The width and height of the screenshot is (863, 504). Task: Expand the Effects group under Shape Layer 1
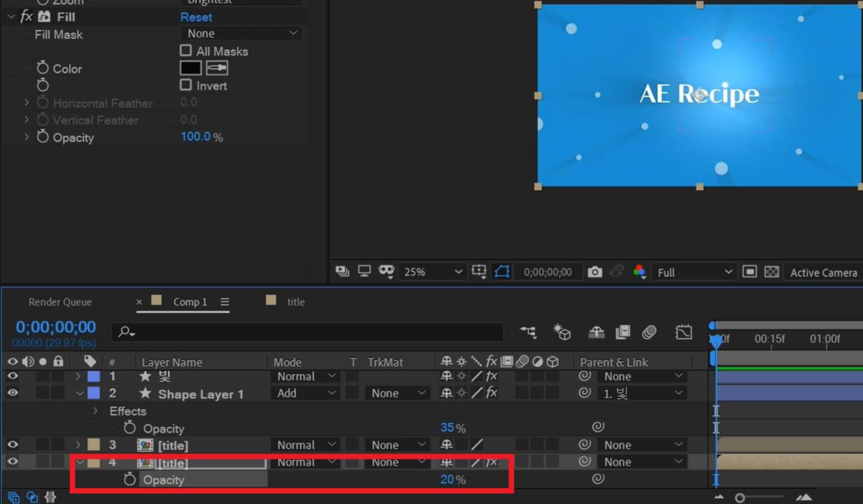tap(95, 410)
